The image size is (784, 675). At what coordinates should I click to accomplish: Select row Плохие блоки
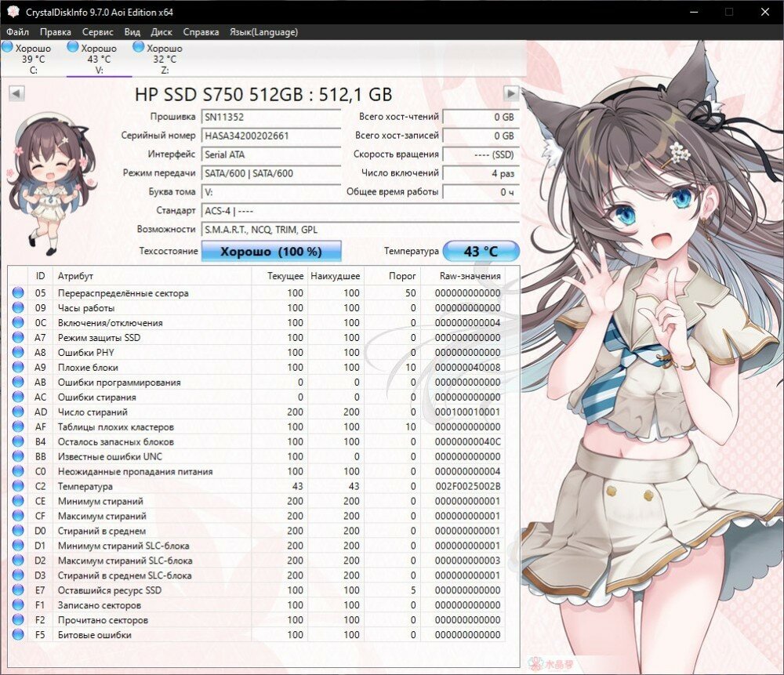[x=256, y=367]
